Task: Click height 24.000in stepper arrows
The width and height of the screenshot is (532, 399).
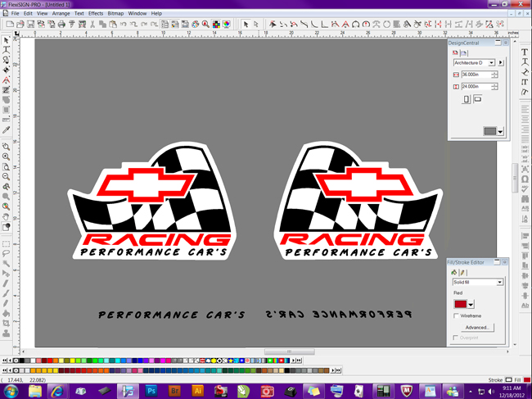Action: click(494, 87)
